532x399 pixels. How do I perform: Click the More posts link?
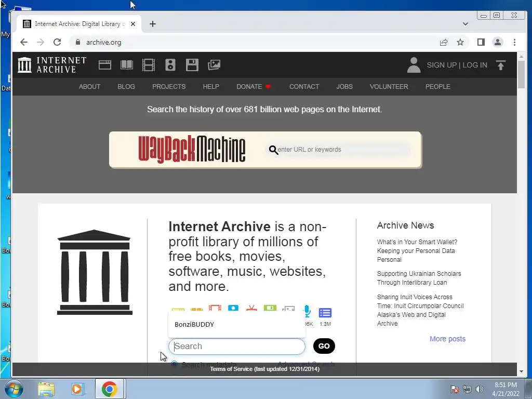click(x=447, y=339)
